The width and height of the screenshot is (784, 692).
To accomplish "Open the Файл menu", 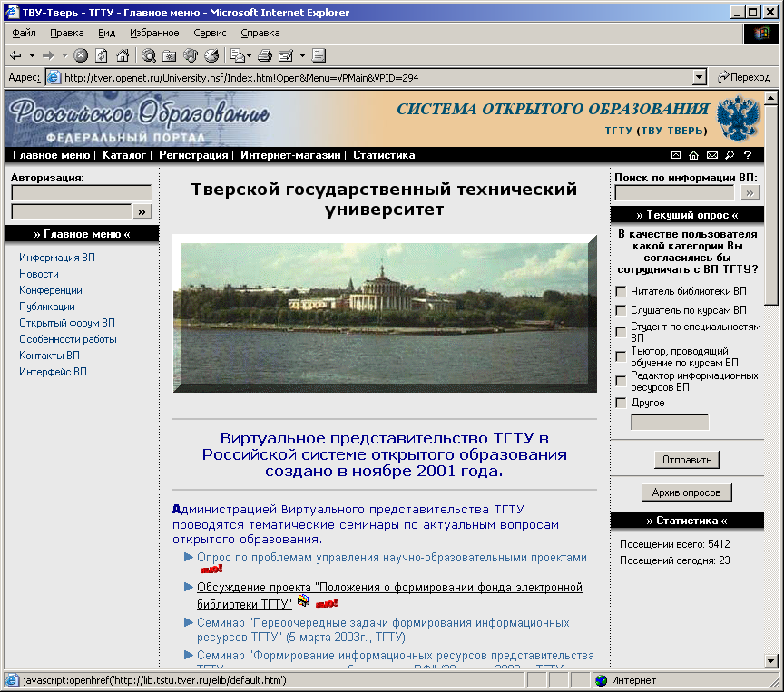I will [24, 33].
